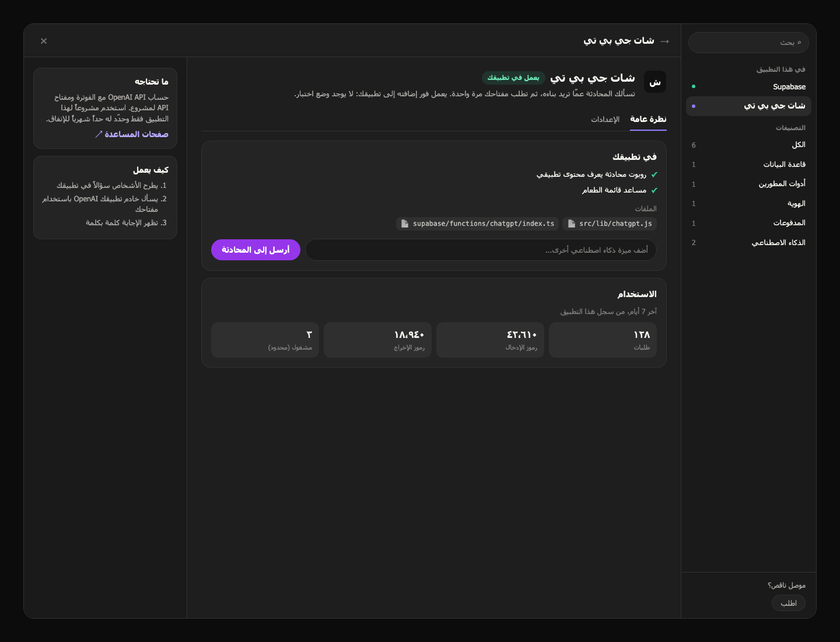Open the الذكاء الاصطناعي category

pyautogui.click(x=748, y=243)
